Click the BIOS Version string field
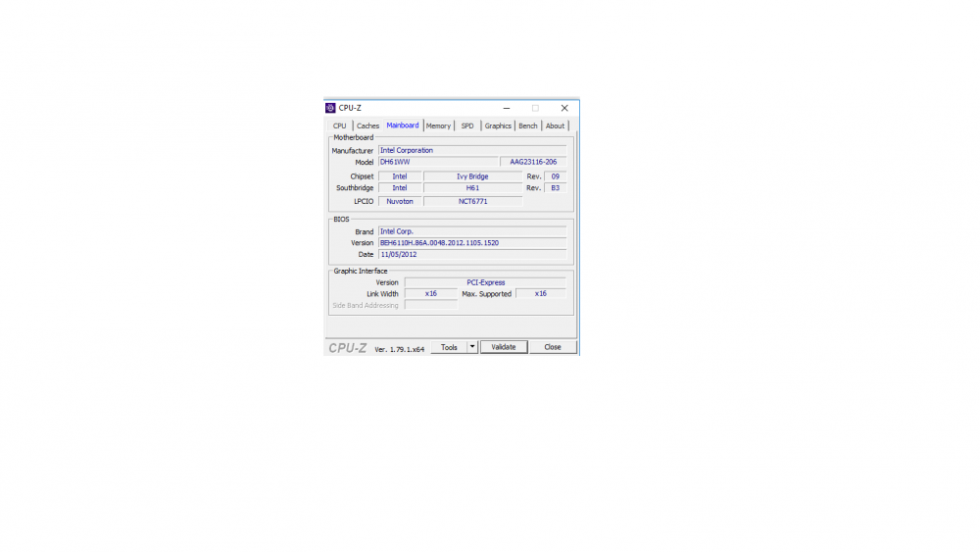The image size is (980, 552). point(472,243)
